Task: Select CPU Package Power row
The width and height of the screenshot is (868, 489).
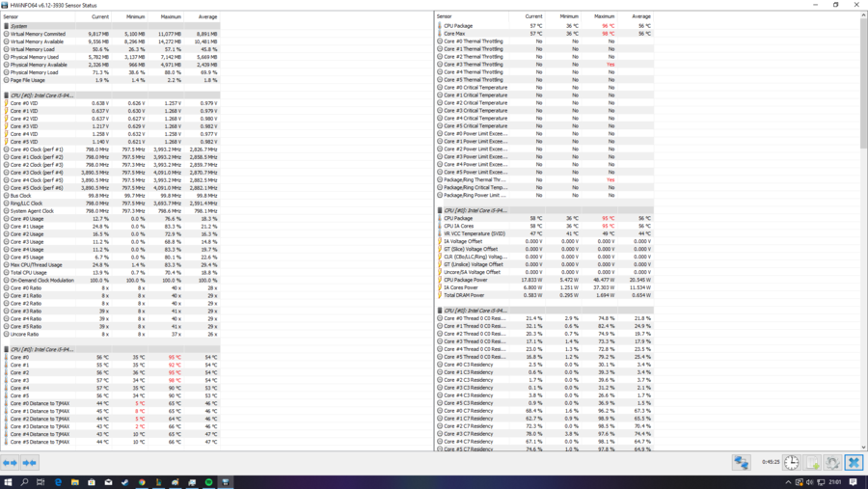Action: coord(545,280)
